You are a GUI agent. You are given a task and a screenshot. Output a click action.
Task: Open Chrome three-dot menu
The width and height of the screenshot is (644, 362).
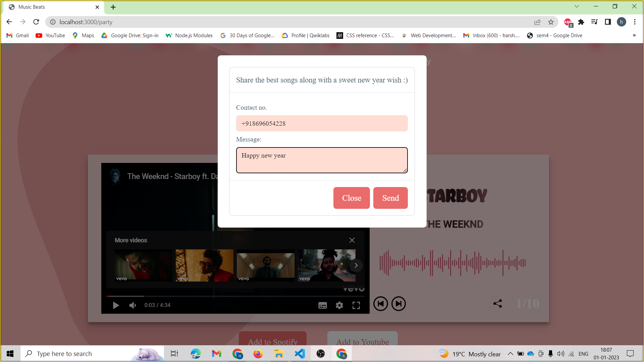coord(635,22)
